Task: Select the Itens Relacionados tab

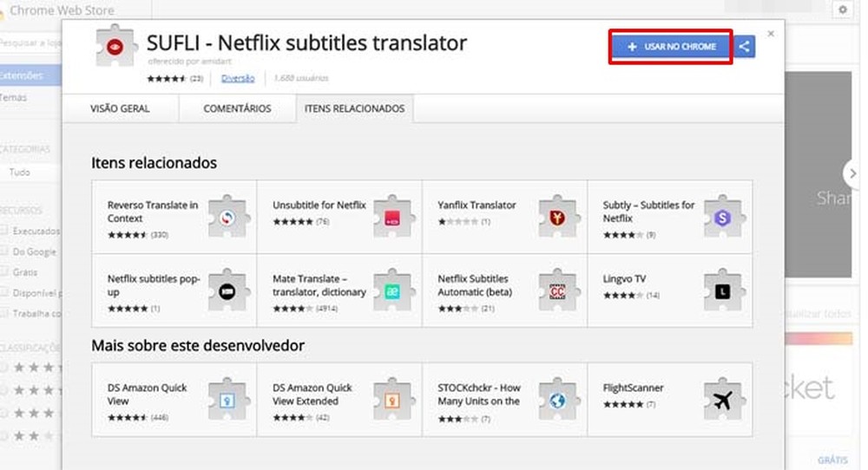Action: (354, 109)
